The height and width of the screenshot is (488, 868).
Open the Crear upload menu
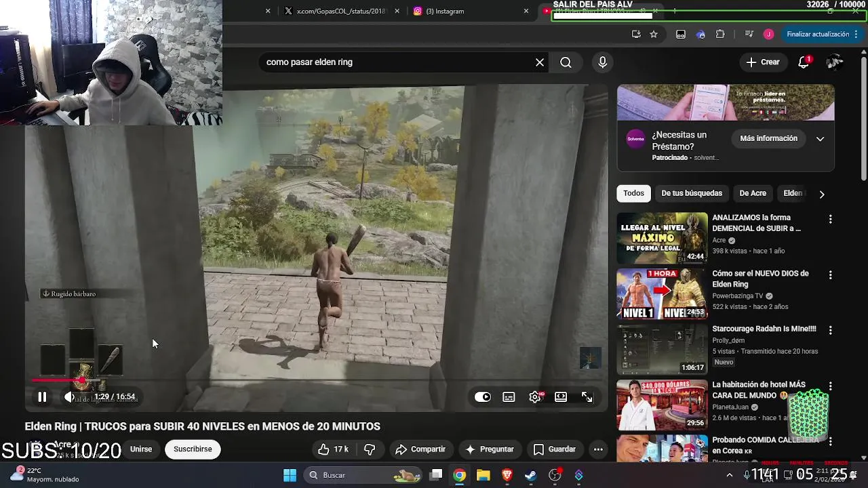pos(764,62)
